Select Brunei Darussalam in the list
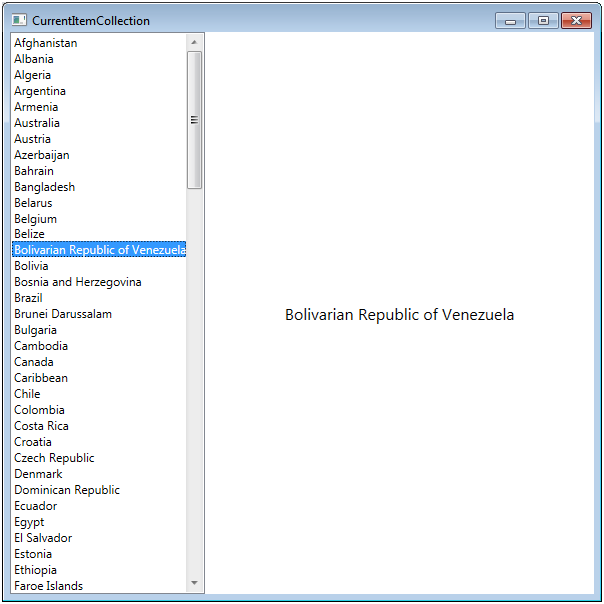The width and height of the screenshot is (604, 604). pyautogui.click(x=99, y=314)
